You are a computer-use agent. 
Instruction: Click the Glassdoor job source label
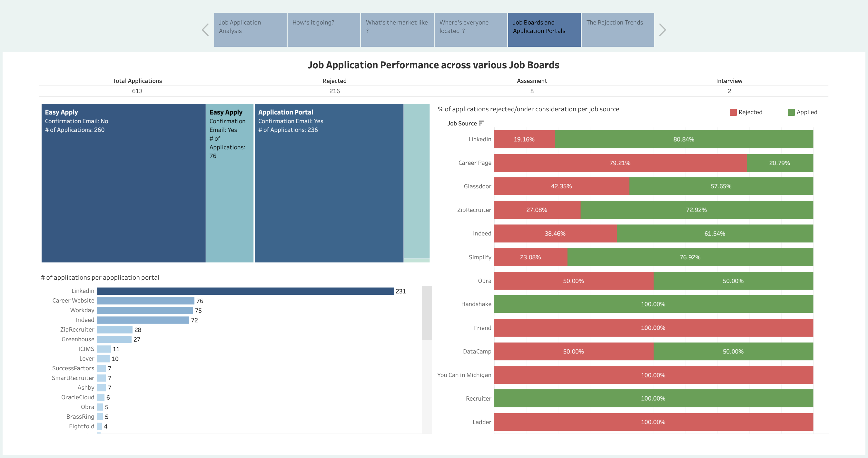(x=477, y=186)
